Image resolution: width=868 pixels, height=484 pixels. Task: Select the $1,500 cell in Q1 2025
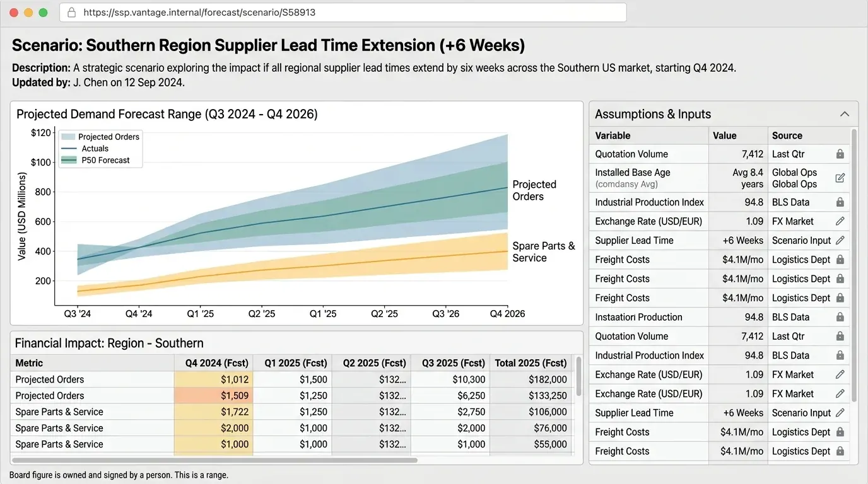tap(293, 379)
